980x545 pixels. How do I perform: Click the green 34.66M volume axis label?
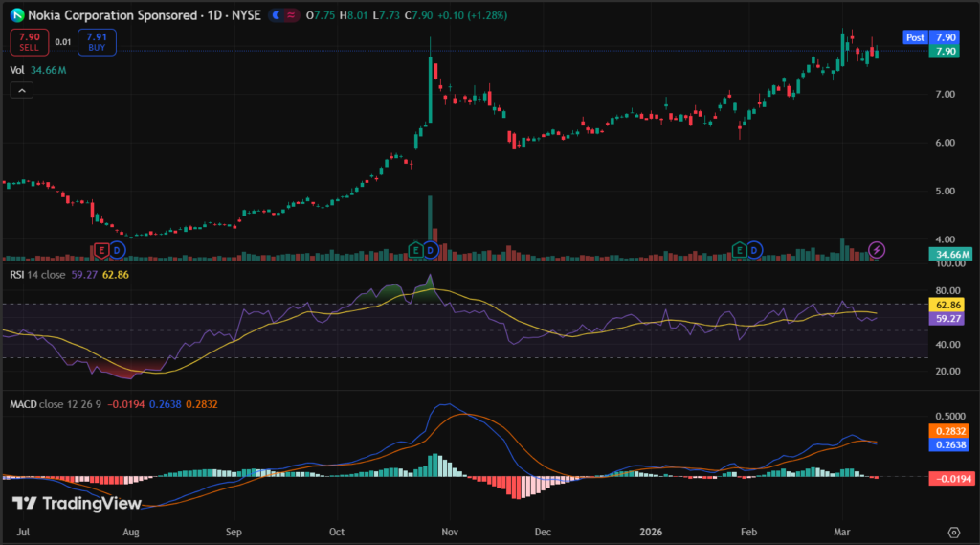949,254
